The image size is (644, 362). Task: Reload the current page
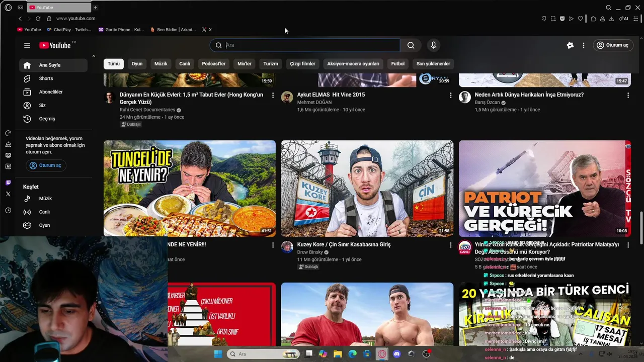(38, 19)
